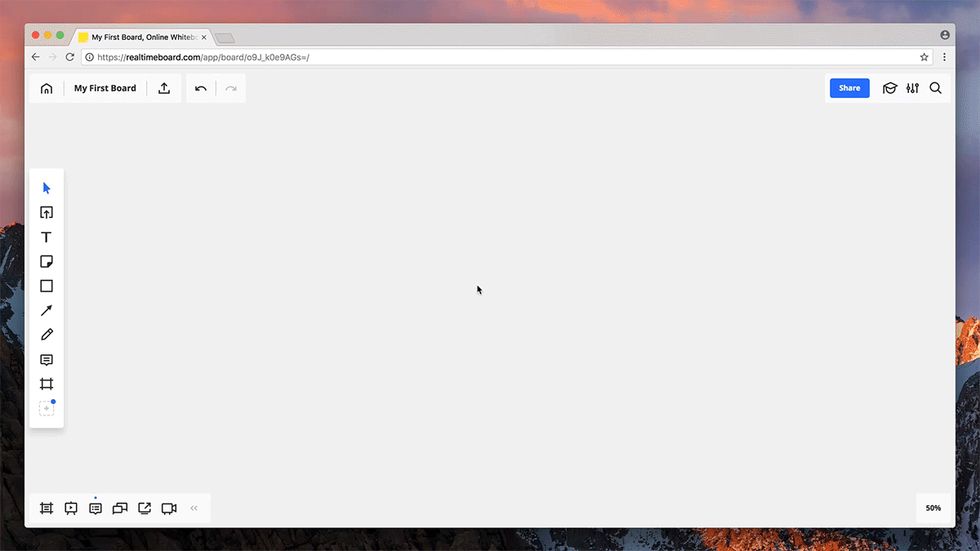
Task: Select the Sticky Note tool
Action: (47, 261)
